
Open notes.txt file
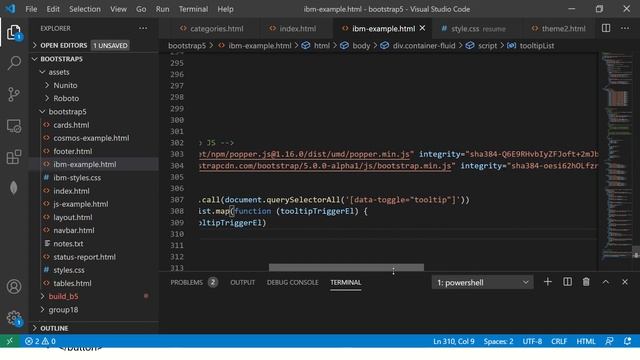tap(68, 244)
